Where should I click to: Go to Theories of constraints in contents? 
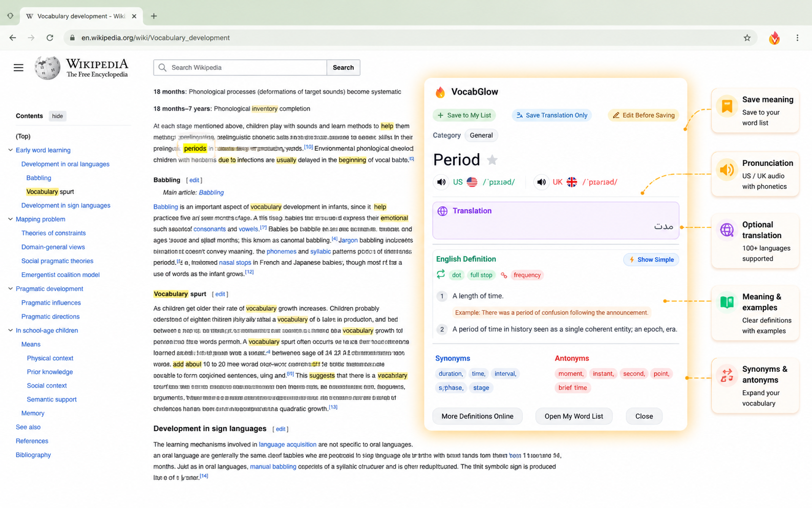53,233
